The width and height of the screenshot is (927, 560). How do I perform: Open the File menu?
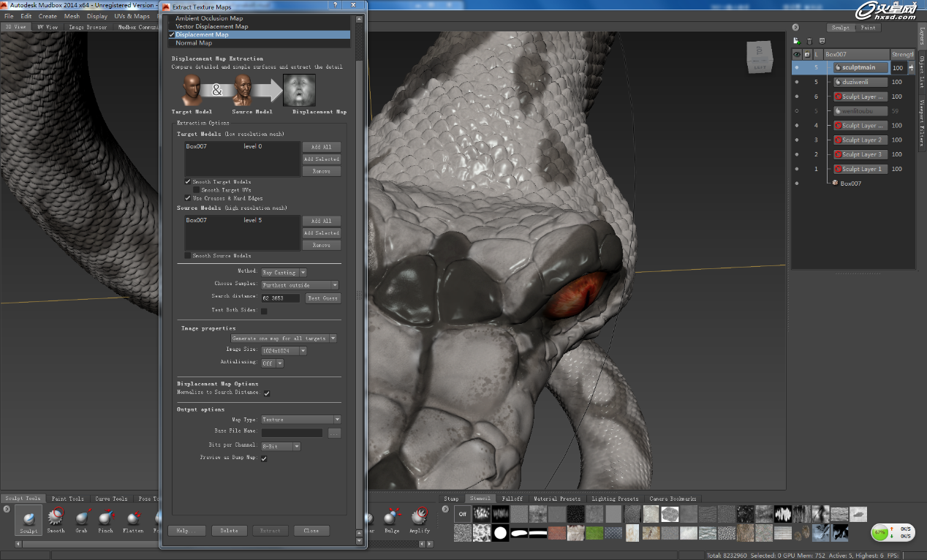[9, 16]
